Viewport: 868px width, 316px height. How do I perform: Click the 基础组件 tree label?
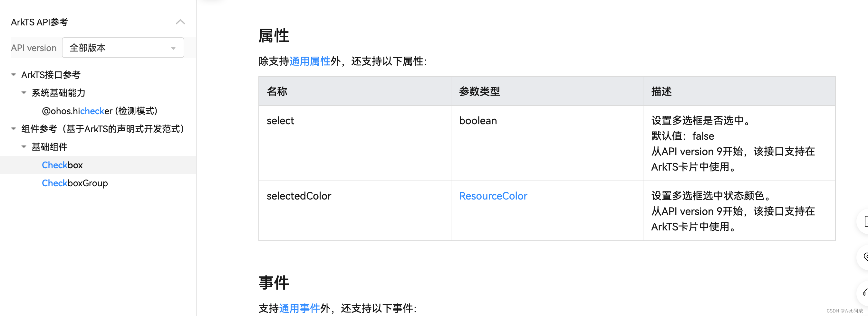(50, 147)
